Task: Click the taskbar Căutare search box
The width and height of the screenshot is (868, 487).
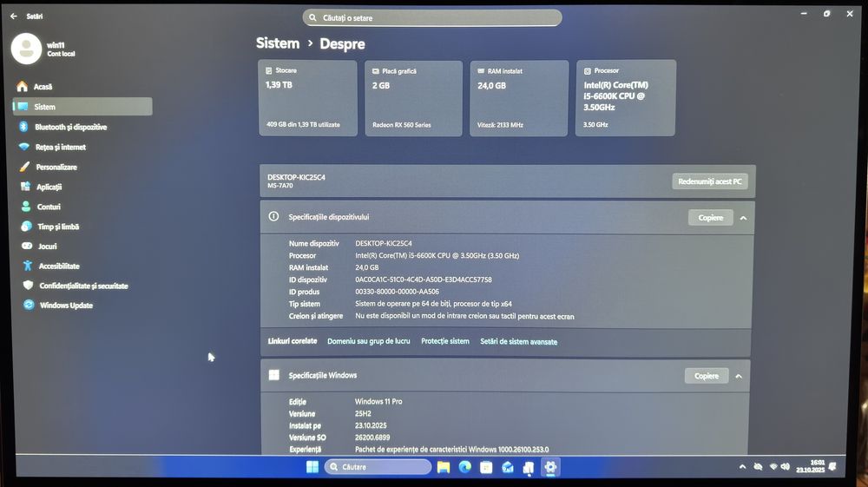Action: pos(378,467)
